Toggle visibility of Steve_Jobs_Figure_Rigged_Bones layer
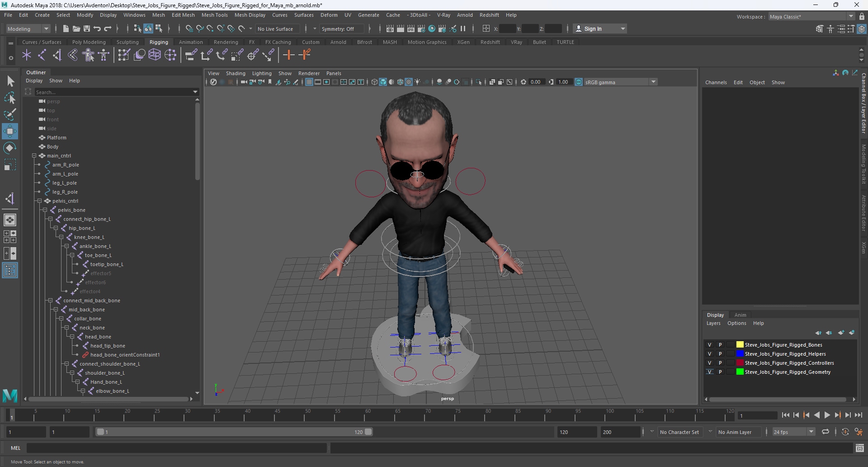868x467 pixels. tap(709, 345)
